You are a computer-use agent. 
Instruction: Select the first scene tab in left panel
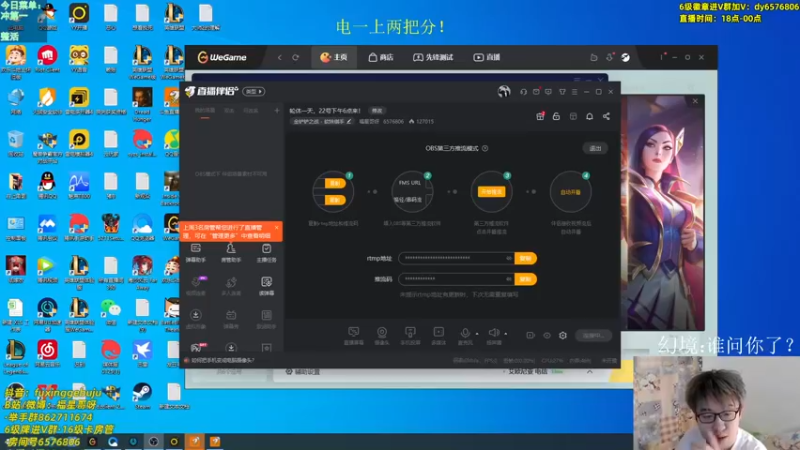pos(205,111)
